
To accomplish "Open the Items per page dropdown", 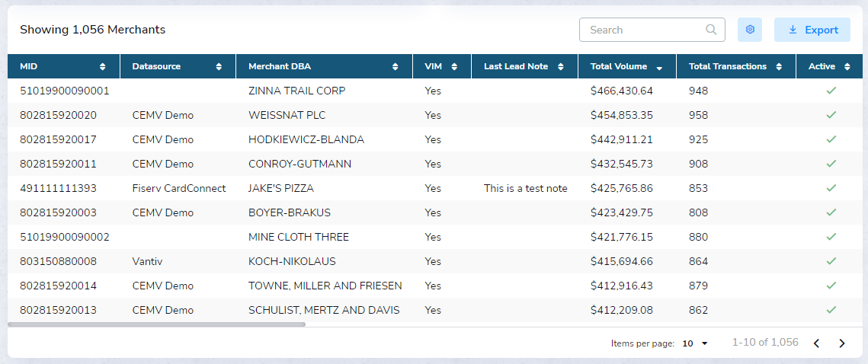I will 695,343.
